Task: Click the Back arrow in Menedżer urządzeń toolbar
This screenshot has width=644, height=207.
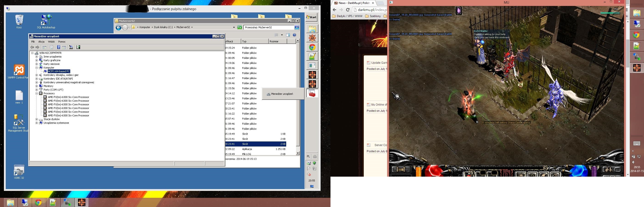Action: point(32,47)
